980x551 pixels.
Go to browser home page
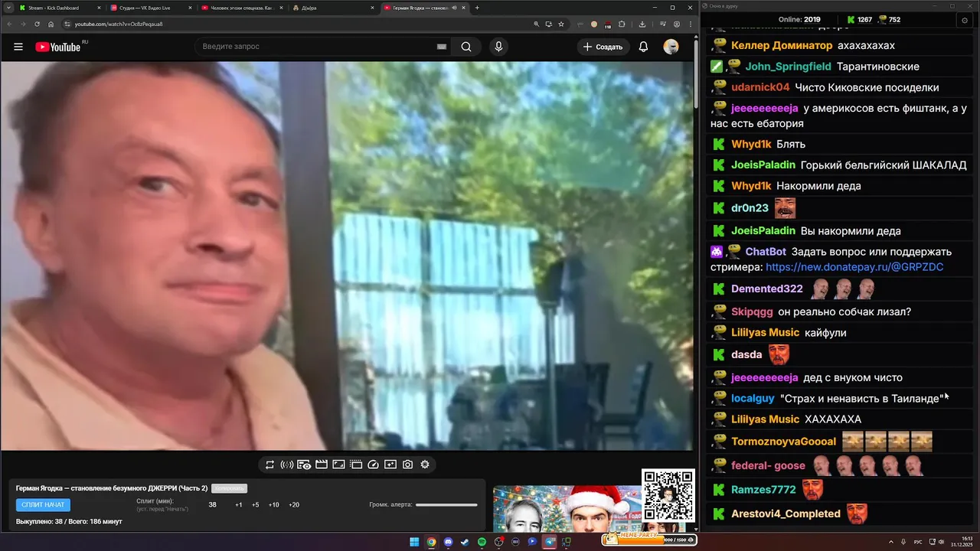click(x=51, y=24)
